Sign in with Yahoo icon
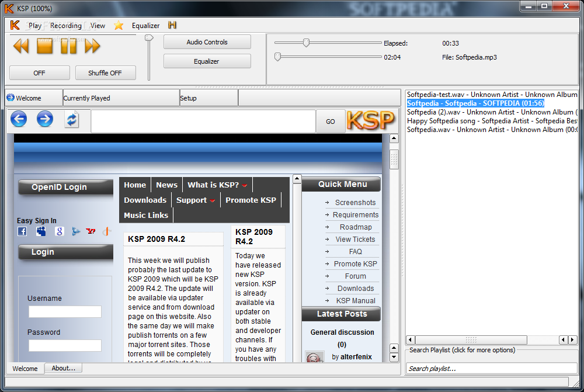Screen dimensions: 584x392 coord(91,231)
